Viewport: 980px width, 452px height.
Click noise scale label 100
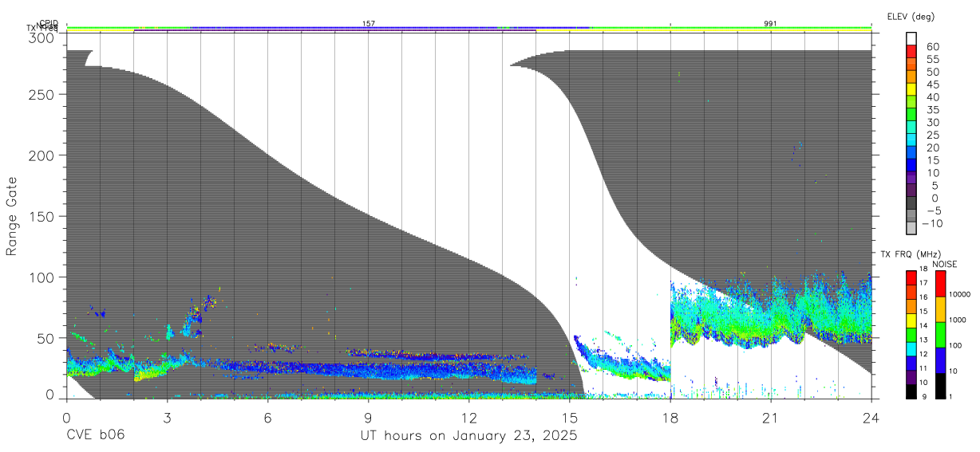[x=954, y=345]
